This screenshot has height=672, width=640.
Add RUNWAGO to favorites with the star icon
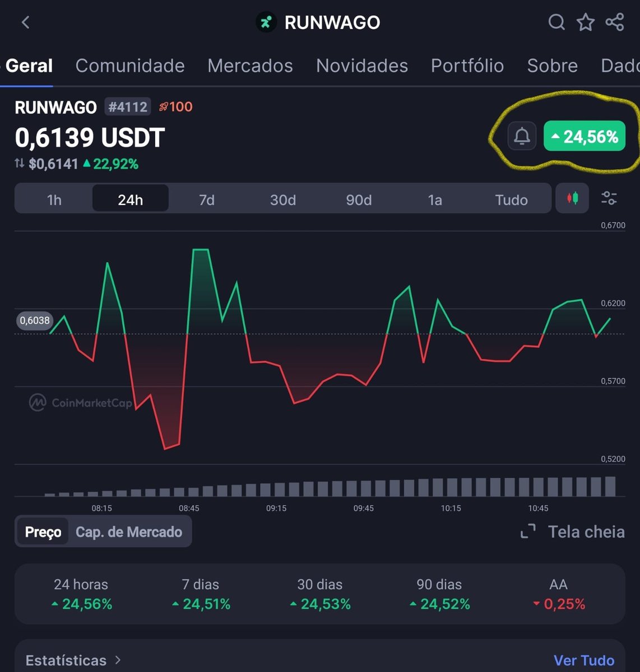pyautogui.click(x=586, y=22)
